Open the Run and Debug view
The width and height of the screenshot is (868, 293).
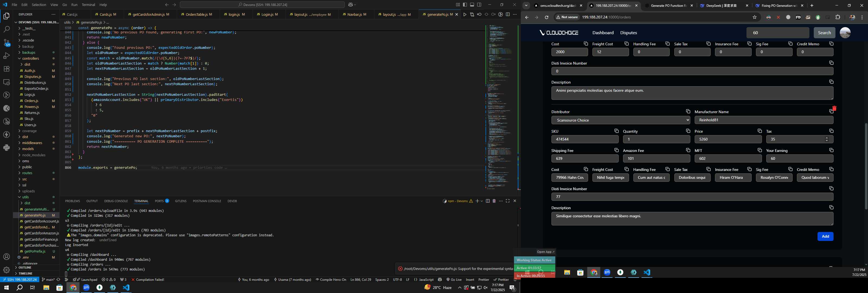pos(7,56)
